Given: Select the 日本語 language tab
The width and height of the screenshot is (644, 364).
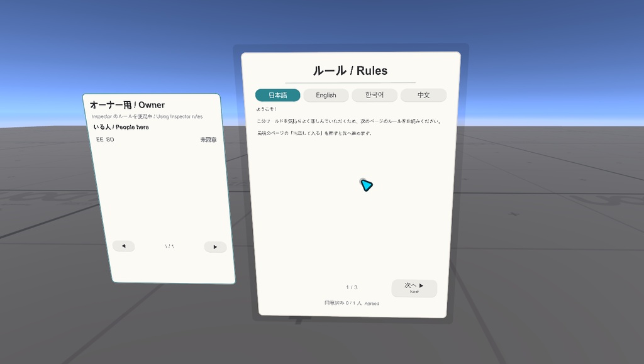Looking at the screenshot, I should pyautogui.click(x=277, y=95).
